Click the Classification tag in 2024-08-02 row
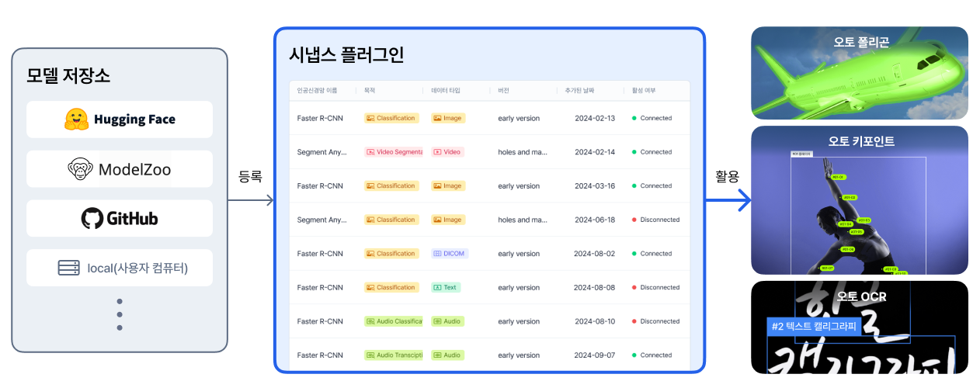Viewport: 980px width, 388px height. [x=391, y=254]
